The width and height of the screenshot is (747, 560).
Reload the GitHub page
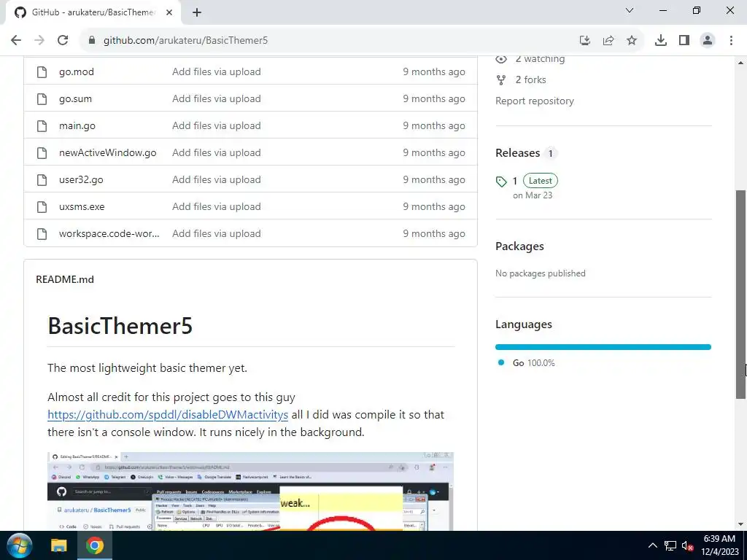pos(63,41)
